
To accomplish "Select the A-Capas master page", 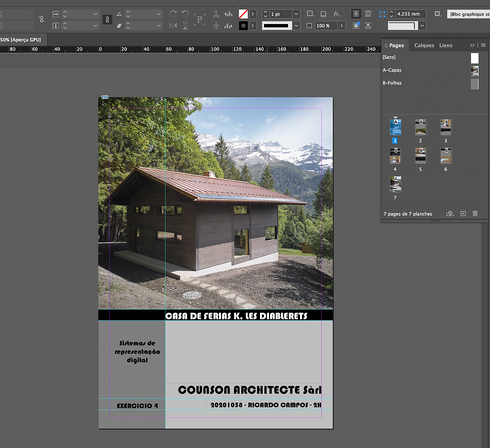I will click(392, 70).
